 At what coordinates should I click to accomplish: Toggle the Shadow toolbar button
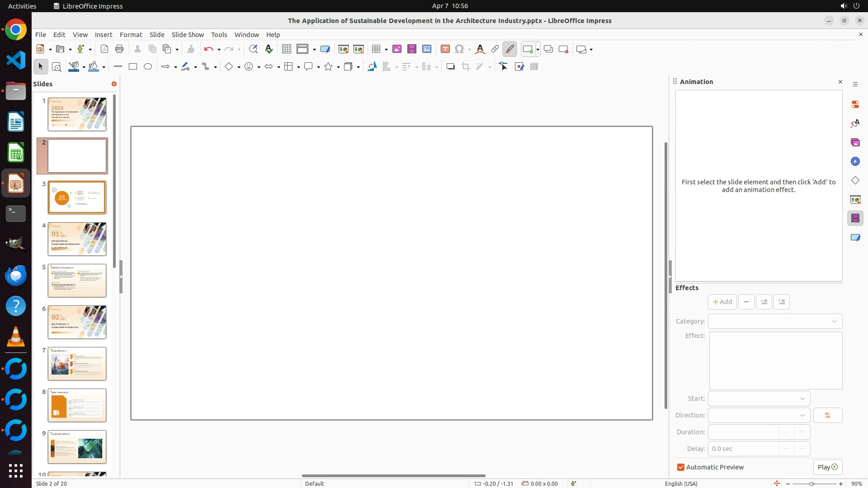click(x=450, y=67)
